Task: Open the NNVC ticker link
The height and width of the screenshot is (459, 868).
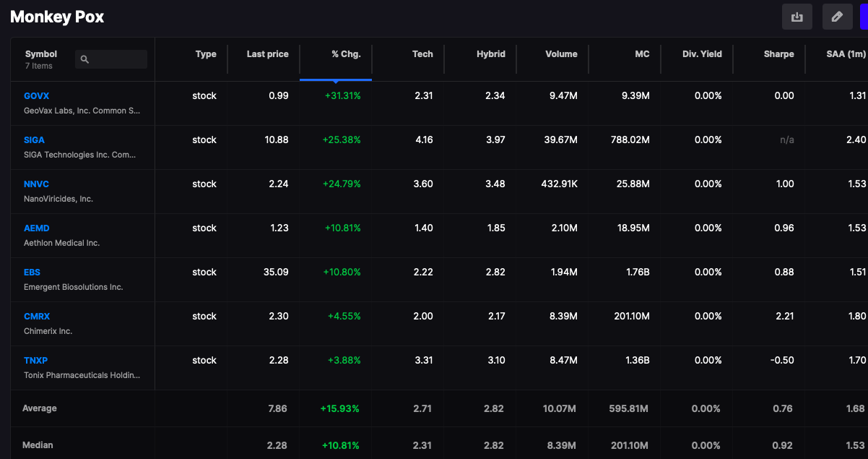Action: 36,184
